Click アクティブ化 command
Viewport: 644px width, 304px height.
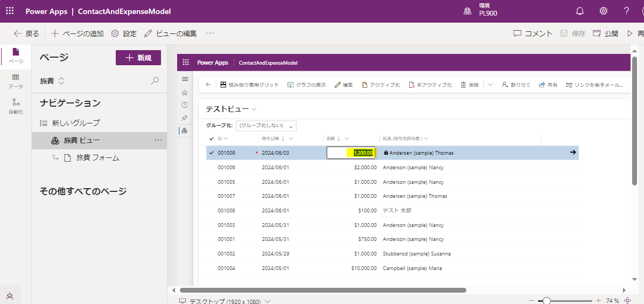pos(381,85)
